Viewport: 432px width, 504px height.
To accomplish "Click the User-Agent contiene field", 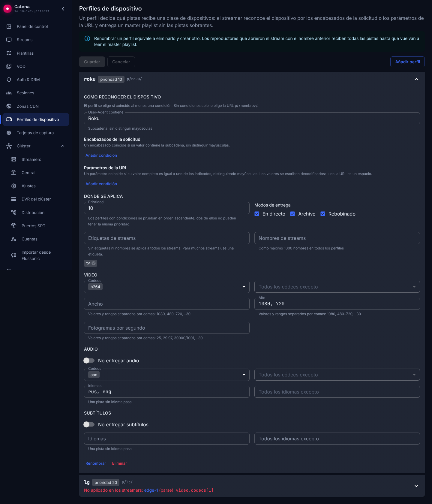I will (x=252, y=118).
